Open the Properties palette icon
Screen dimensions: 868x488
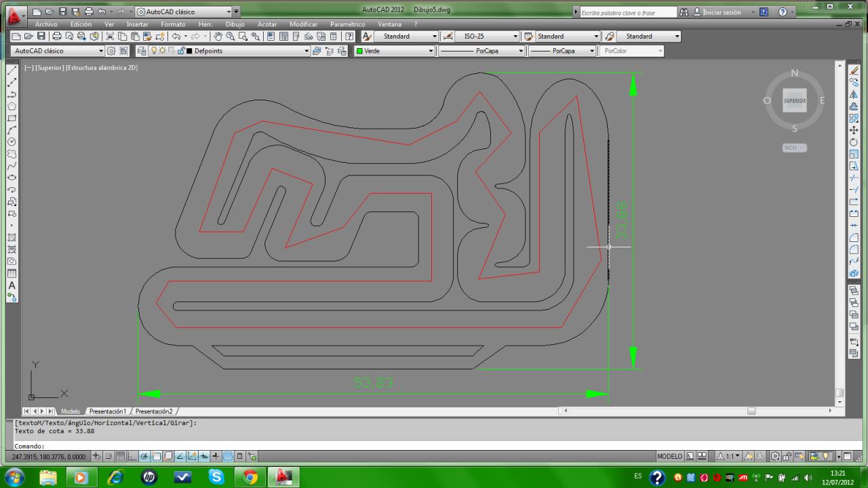[271, 36]
